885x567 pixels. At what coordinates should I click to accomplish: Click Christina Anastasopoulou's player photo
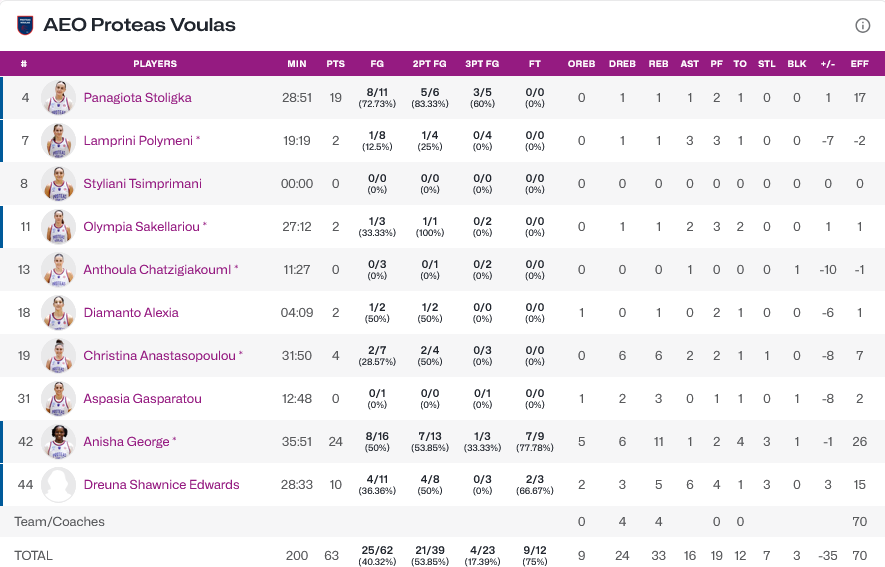(59, 356)
